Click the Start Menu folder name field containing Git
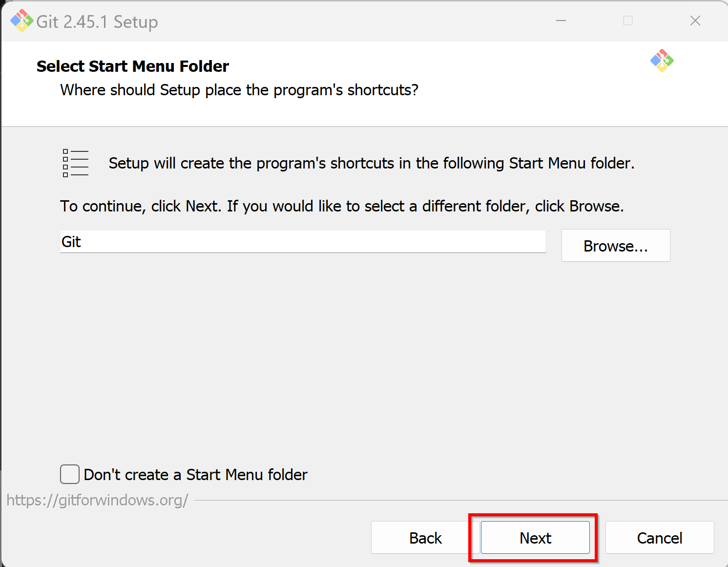This screenshot has height=567, width=728. tap(303, 242)
